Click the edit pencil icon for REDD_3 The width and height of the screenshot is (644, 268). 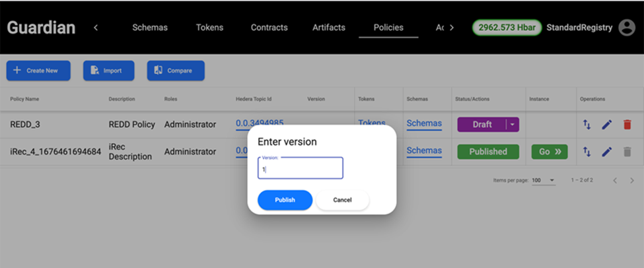click(606, 124)
